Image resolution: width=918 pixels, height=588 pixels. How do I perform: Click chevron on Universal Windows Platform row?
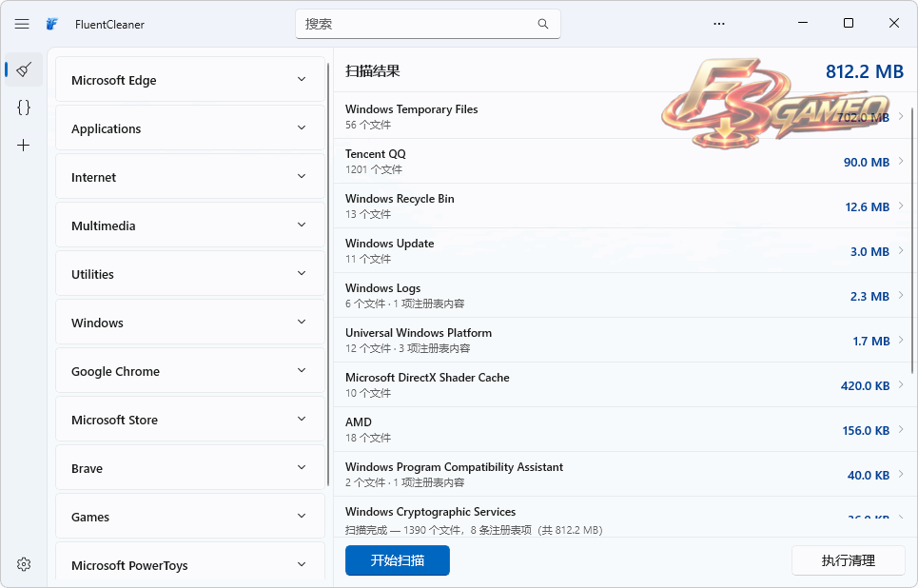[901, 340]
